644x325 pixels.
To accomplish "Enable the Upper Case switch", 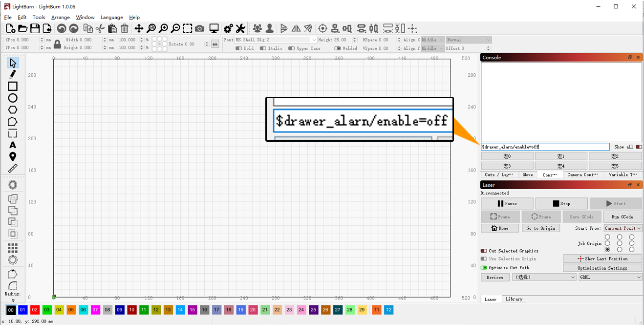I will 291,48.
